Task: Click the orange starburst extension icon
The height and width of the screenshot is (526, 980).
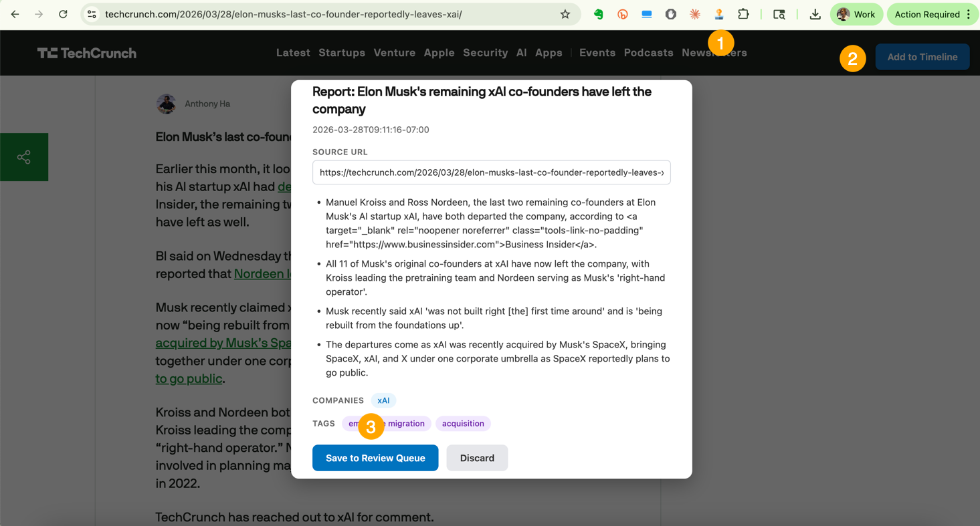Action: pyautogui.click(x=695, y=14)
